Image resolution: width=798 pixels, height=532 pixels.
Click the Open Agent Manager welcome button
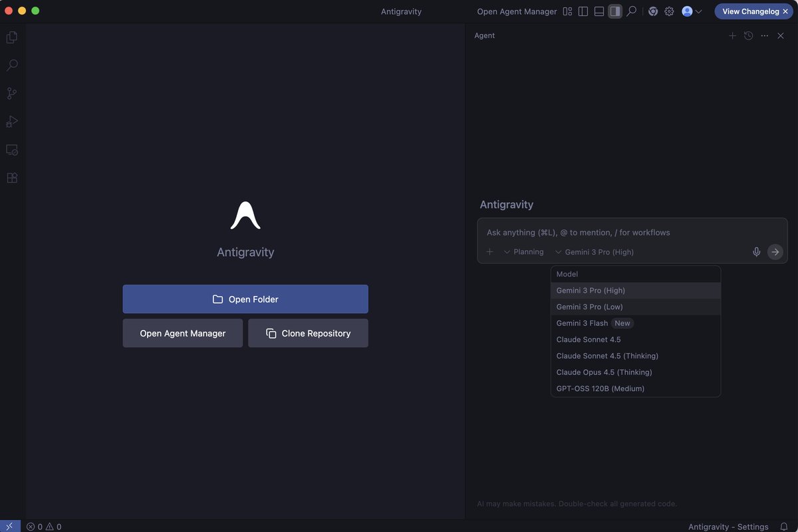coord(183,333)
